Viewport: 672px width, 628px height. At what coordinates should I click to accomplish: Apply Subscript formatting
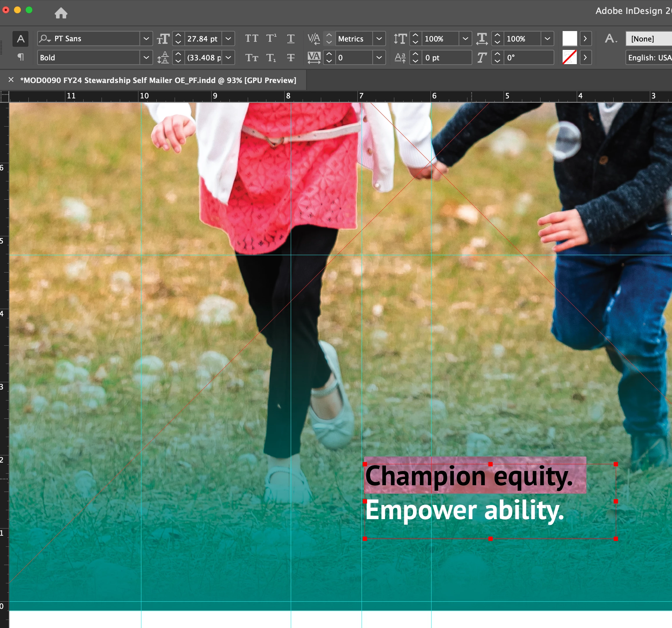271,57
